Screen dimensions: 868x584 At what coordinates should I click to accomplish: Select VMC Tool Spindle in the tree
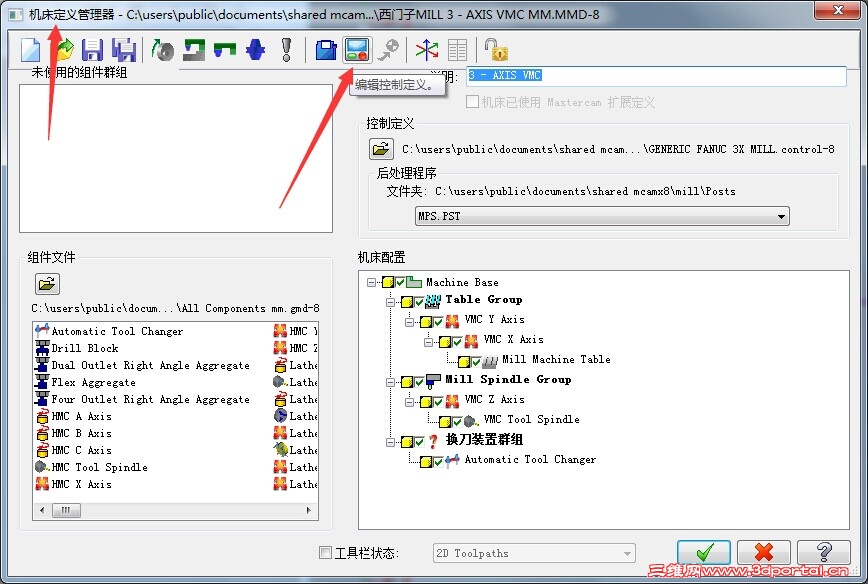[x=531, y=420]
